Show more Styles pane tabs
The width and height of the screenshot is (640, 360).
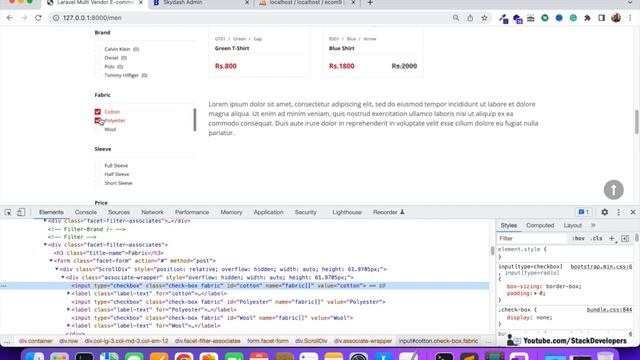[593, 225]
